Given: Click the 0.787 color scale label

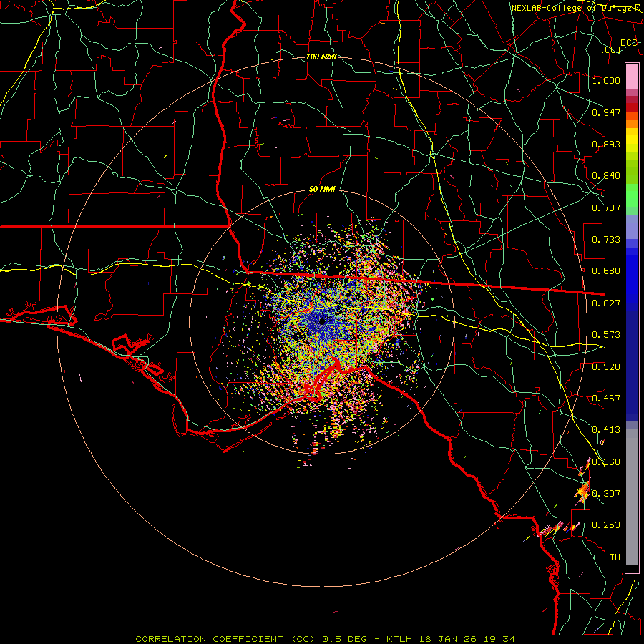Looking at the screenshot, I should pyautogui.click(x=606, y=208).
